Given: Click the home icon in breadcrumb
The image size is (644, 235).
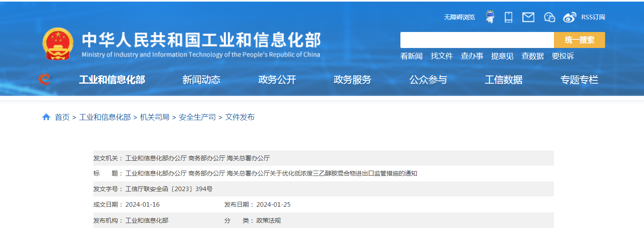Looking at the screenshot, I should (46, 117).
